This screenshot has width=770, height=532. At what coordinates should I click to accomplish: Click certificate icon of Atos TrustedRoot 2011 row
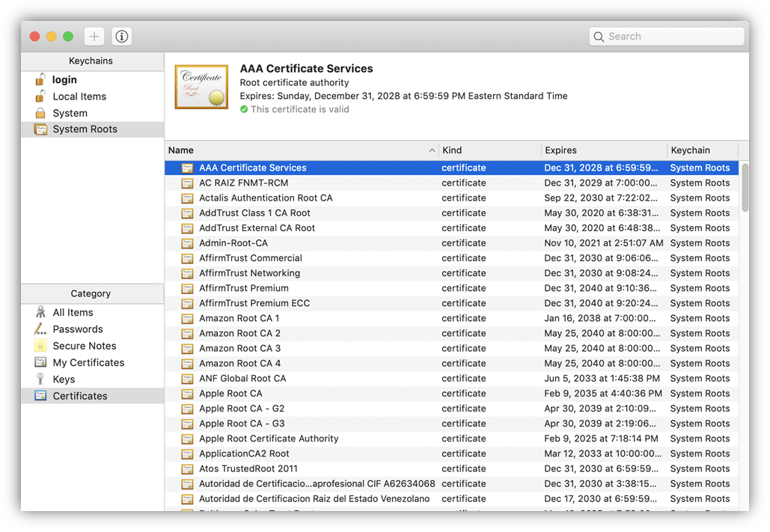coord(187,469)
